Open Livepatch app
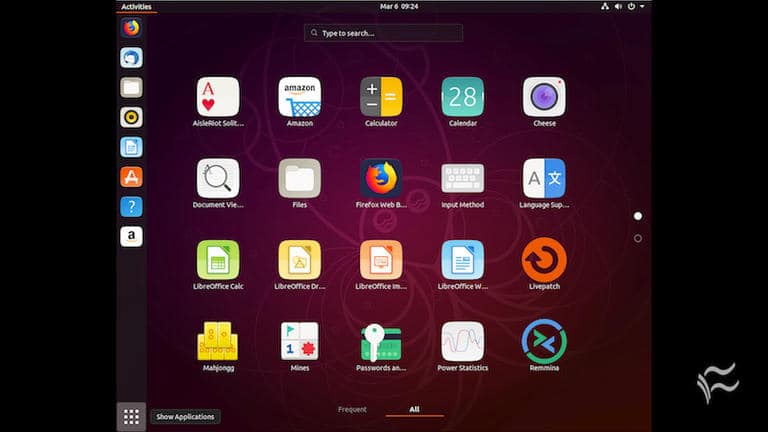The width and height of the screenshot is (768, 432). (x=544, y=260)
